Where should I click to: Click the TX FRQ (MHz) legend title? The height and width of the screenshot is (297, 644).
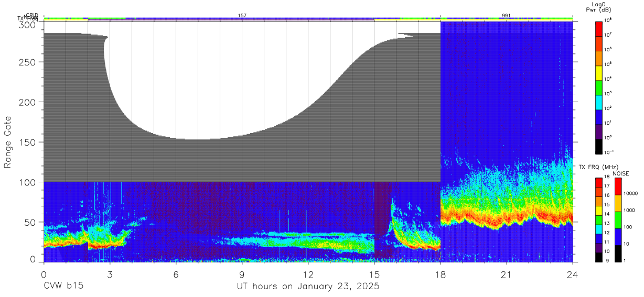click(x=598, y=167)
